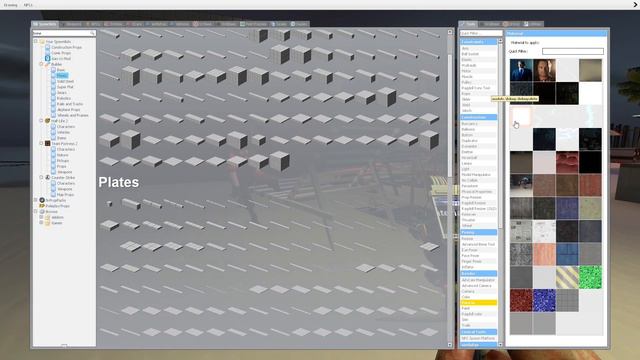Click the Your Spawnlists folder icon
This screenshot has width=640, height=360.
pyautogui.click(x=42, y=42)
